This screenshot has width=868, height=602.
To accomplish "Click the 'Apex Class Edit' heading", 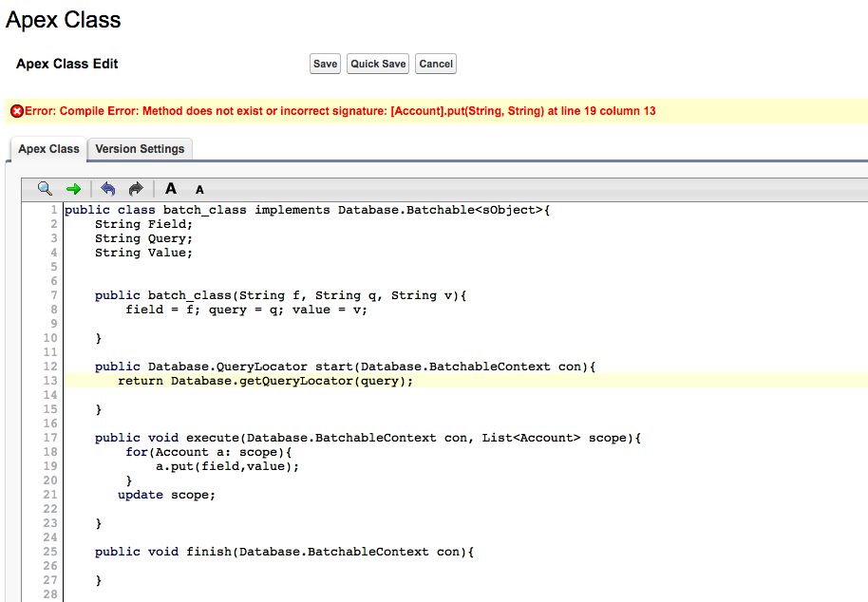I will (x=67, y=64).
